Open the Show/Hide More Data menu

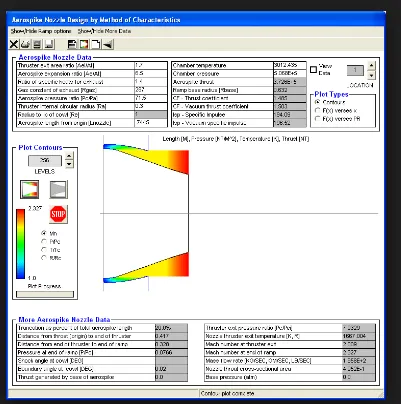tap(104, 31)
